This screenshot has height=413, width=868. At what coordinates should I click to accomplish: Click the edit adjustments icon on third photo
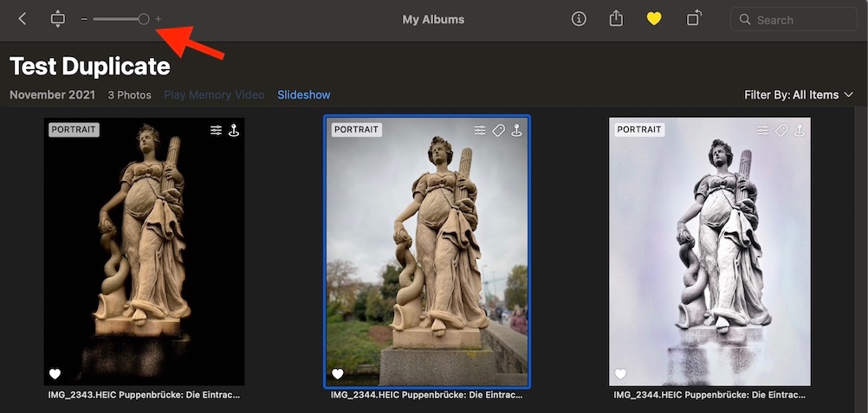click(763, 130)
